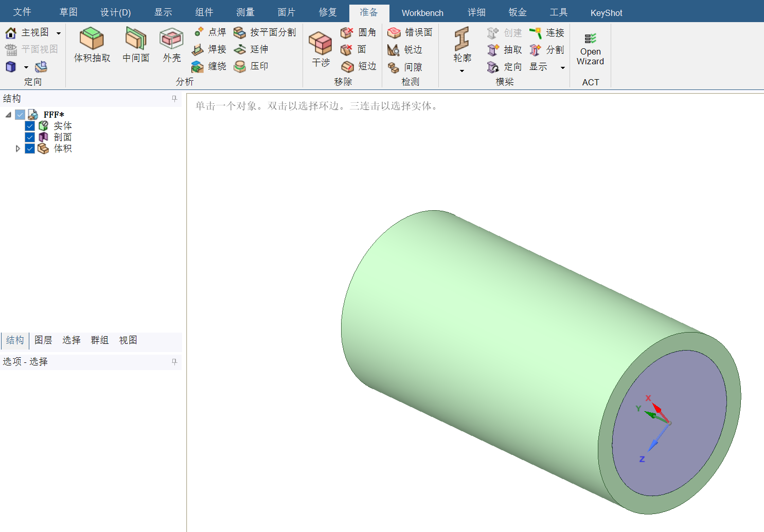Open the Workbench tab
764x532 pixels.
422,13
